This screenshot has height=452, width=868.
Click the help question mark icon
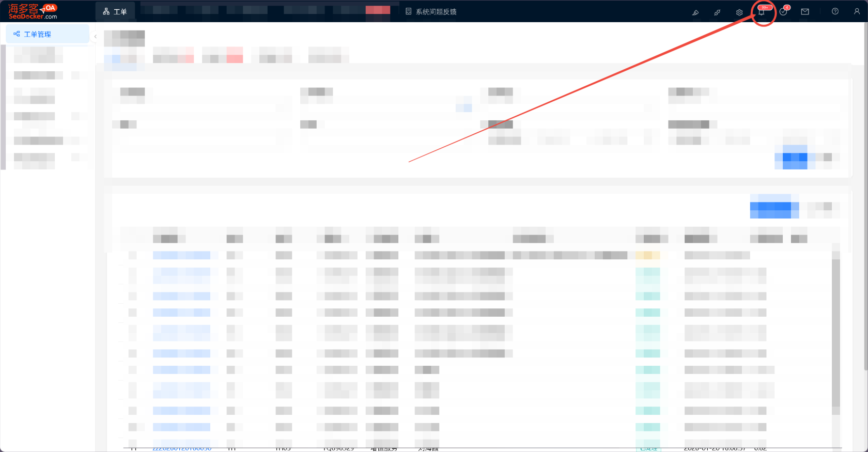pos(835,11)
